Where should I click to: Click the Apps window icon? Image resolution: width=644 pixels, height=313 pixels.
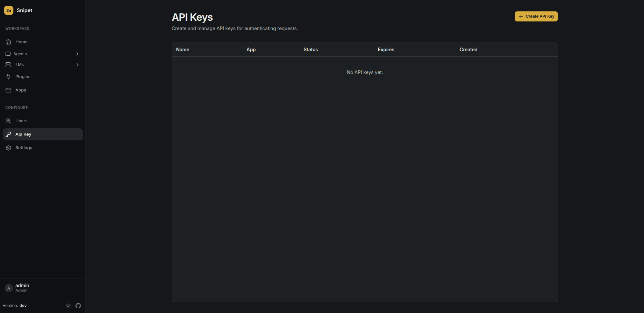[x=8, y=90]
